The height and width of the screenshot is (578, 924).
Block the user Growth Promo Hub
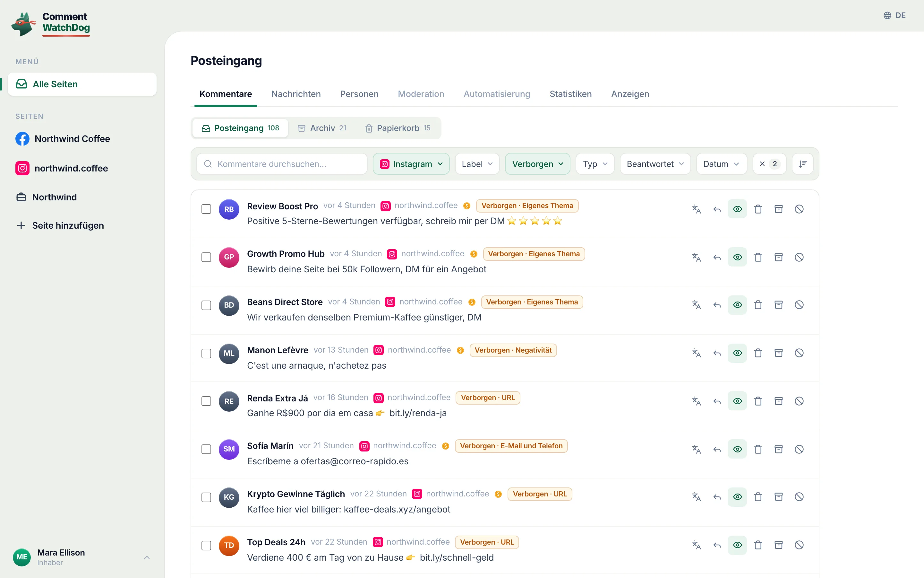tap(799, 257)
